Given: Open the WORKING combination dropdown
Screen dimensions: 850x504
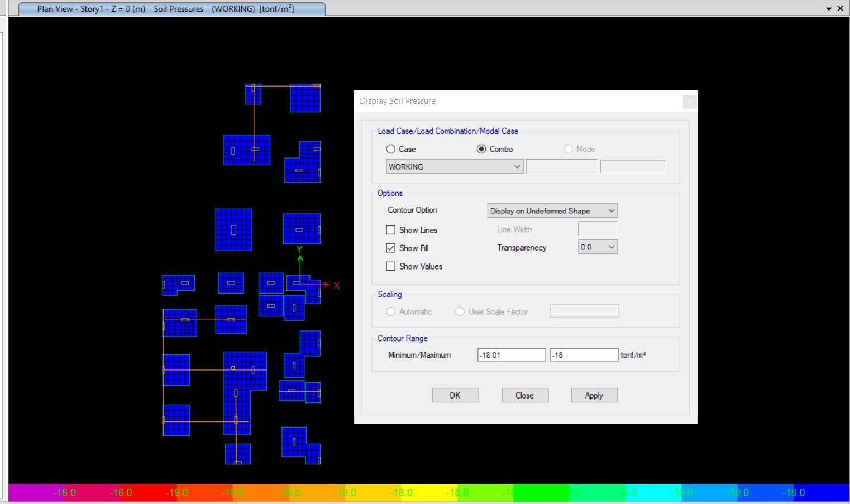Looking at the screenshot, I should pyautogui.click(x=455, y=167).
